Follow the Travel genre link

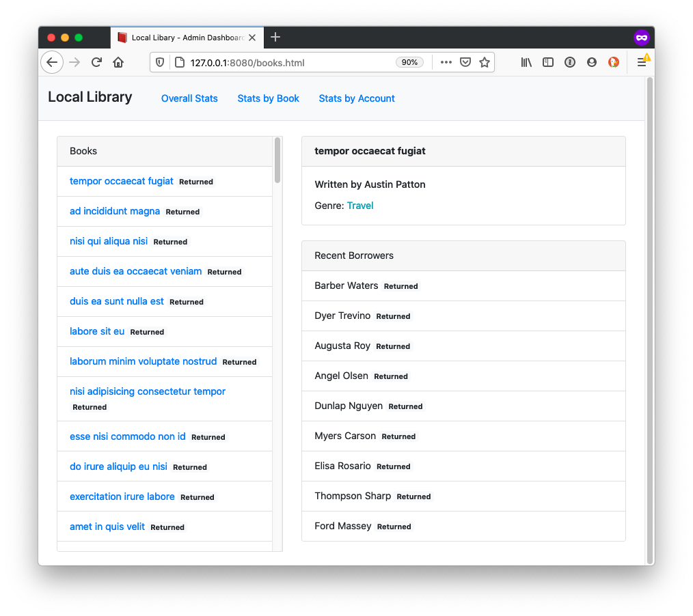360,206
